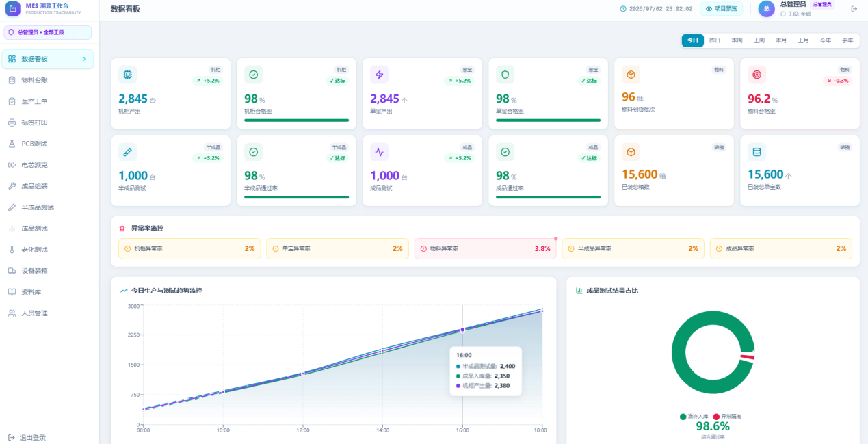Open the 物料异常率 3.8% alert card
The height and width of the screenshot is (444, 868).
[485, 248]
